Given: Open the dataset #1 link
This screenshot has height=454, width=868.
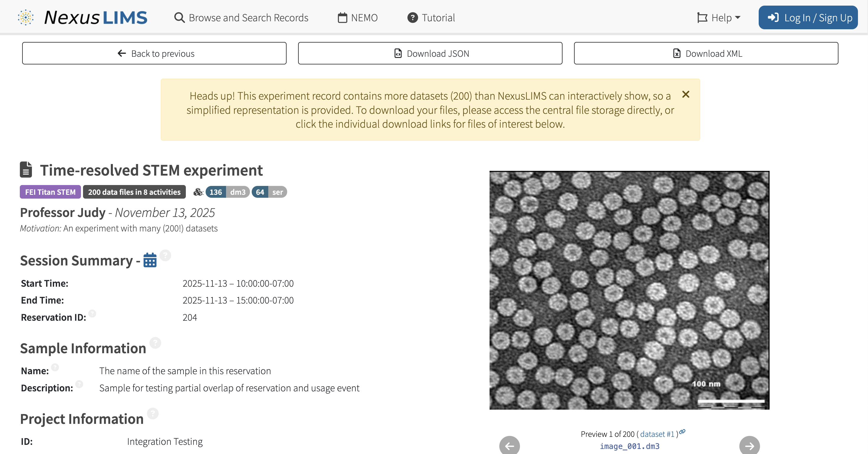Looking at the screenshot, I should point(657,434).
